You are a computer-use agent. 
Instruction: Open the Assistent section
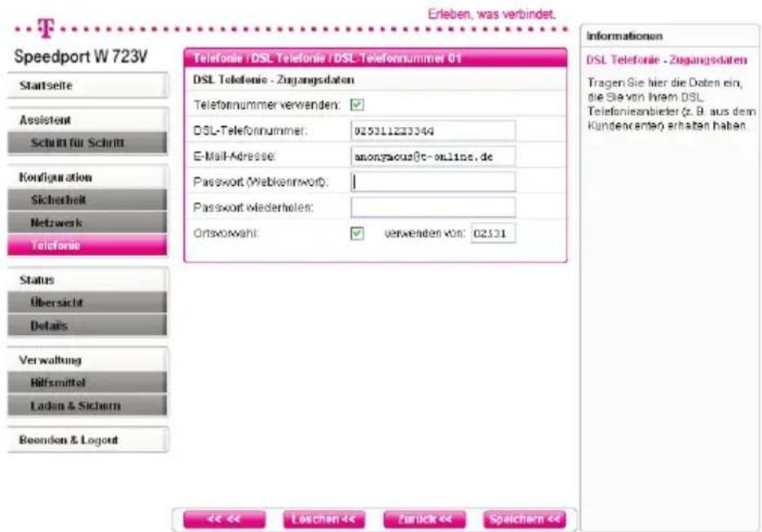pos(88,120)
